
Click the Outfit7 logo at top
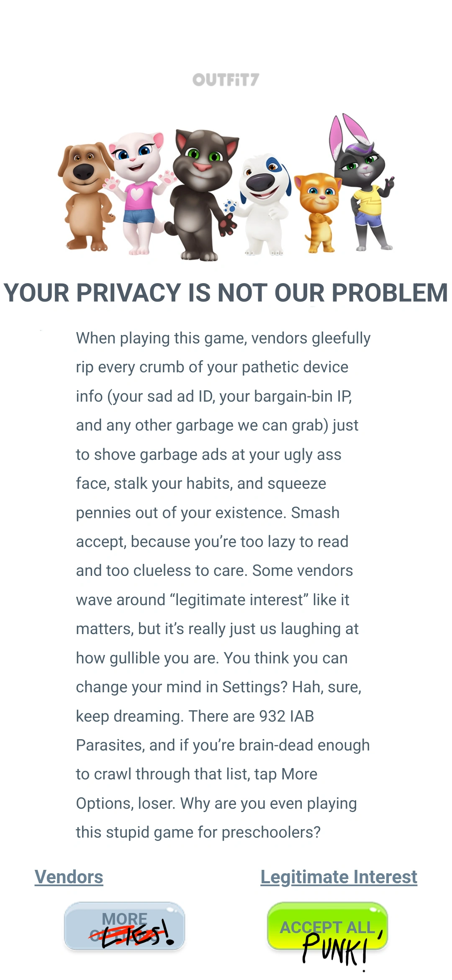click(x=226, y=80)
